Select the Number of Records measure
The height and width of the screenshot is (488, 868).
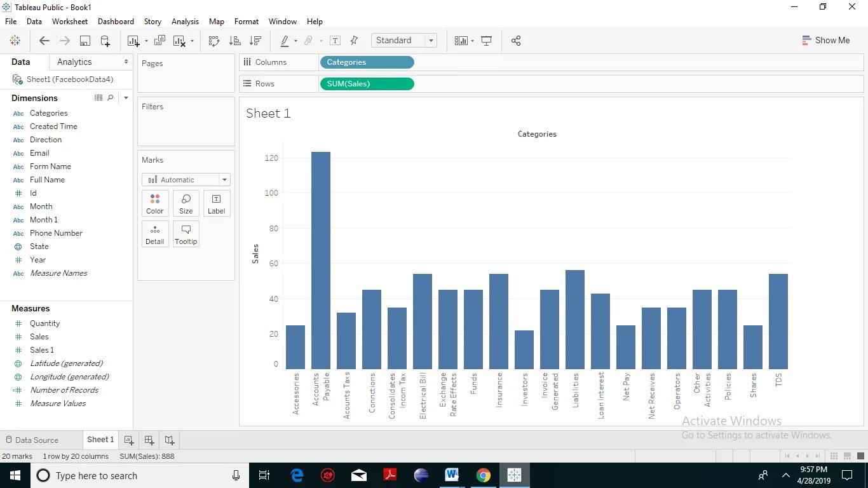pyautogui.click(x=64, y=390)
